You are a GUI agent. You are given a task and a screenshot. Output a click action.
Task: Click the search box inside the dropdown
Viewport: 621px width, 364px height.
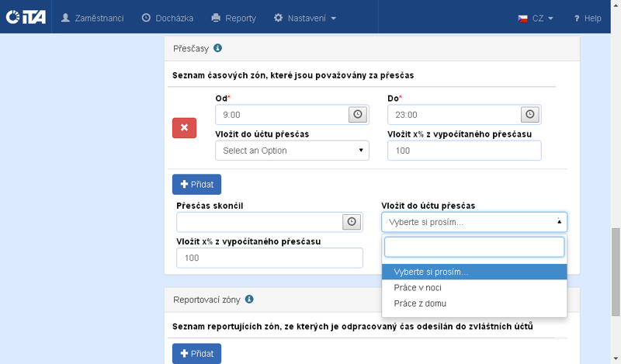coord(474,247)
